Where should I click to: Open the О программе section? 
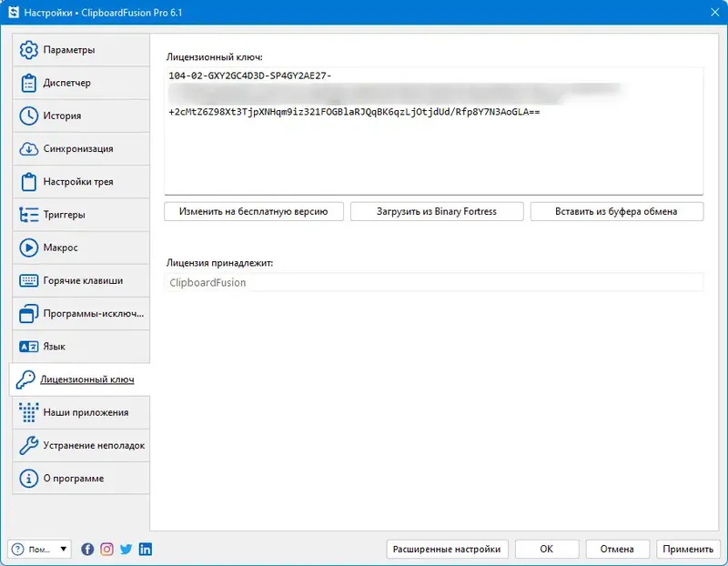point(81,479)
